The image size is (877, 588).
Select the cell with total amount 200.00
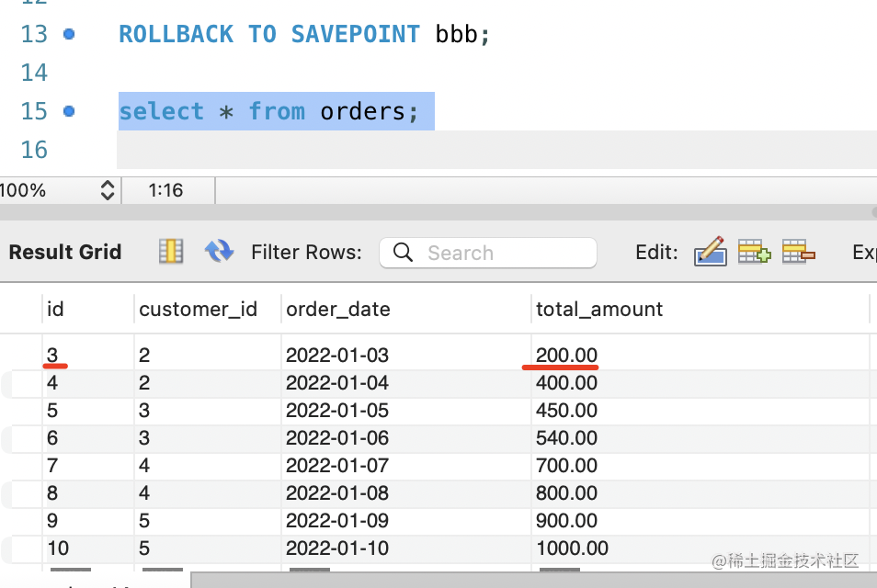566,356
